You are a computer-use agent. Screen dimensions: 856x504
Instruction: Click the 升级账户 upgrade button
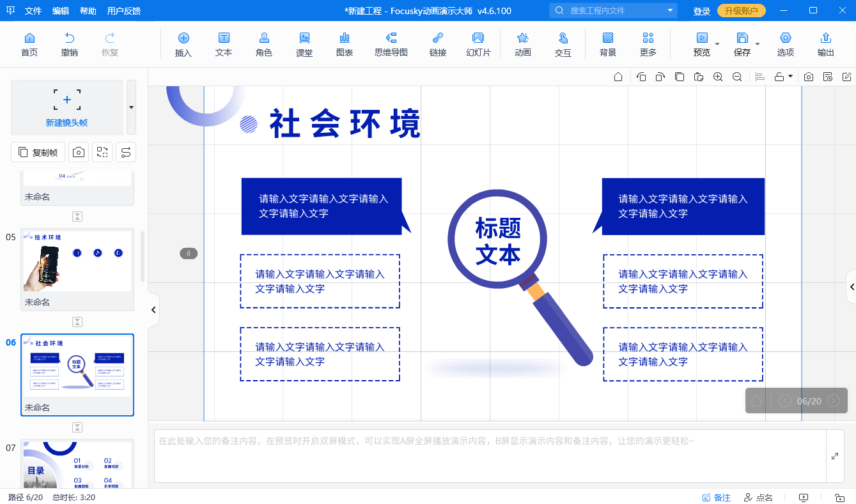click(742, 11)
